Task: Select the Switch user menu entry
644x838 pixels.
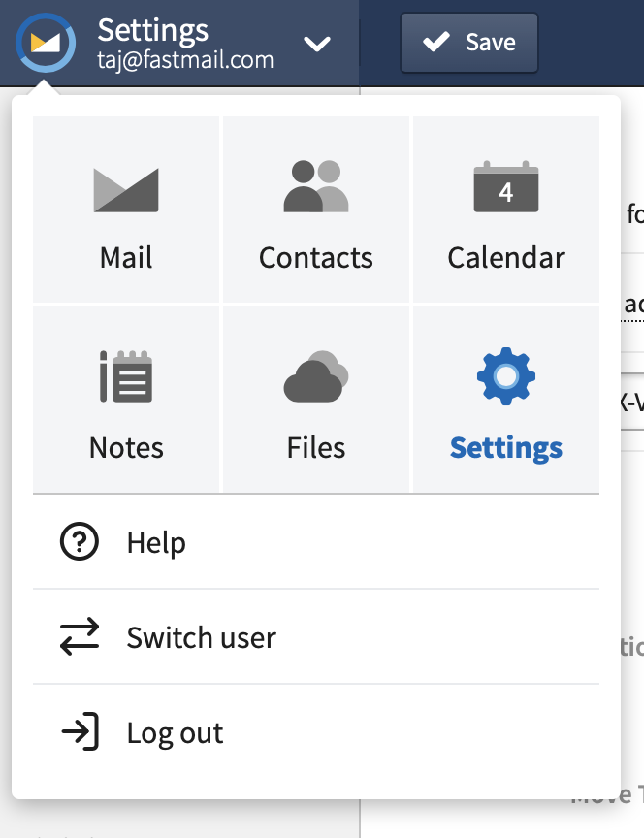Action: click(x=316, y=636)
